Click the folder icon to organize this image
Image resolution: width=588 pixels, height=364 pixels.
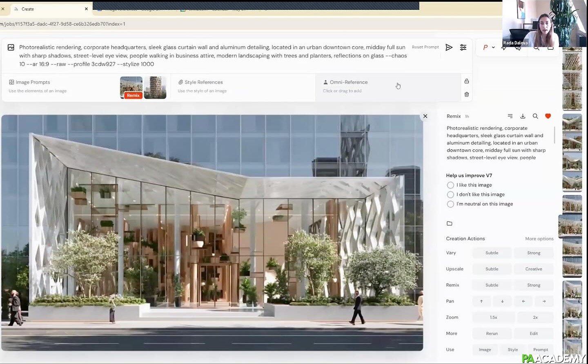pos(450,223)
